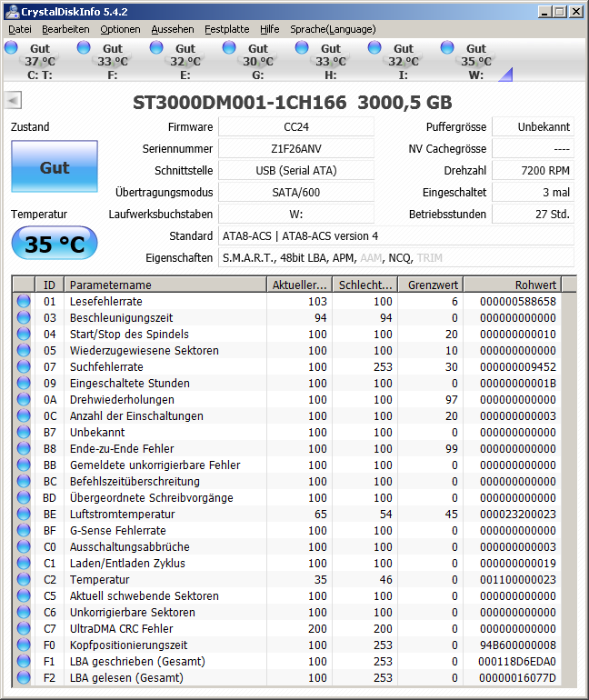
Task: Click status orb for Suchfehlerrate row
Action: click(24, 367)
